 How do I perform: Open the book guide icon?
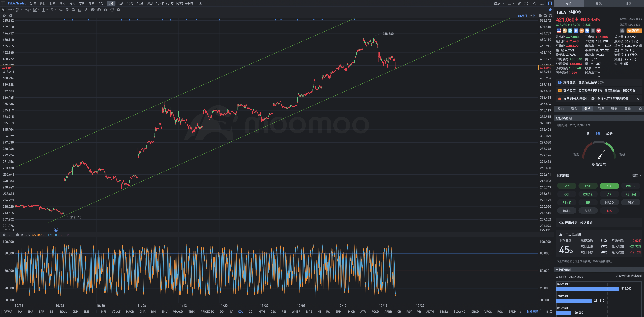542,3
